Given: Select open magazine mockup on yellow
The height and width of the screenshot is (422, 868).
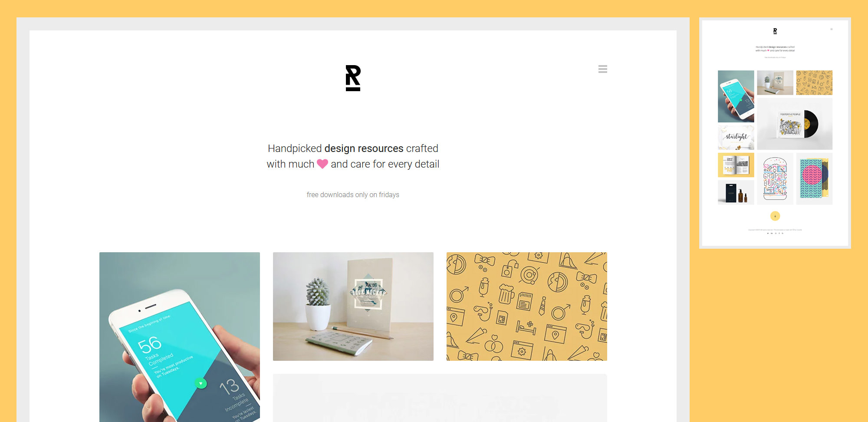Looking at the screenshot, I should pyautogui.click(x=736, y=165).
